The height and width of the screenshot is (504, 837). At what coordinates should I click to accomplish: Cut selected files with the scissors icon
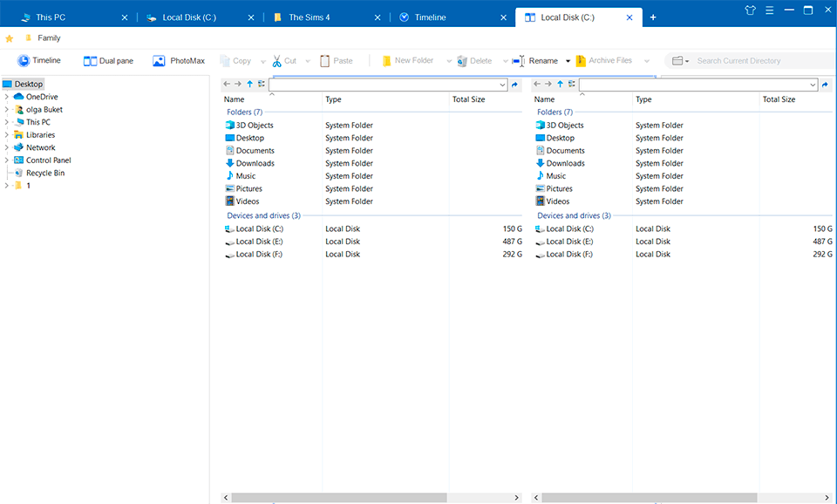click(287, 60)
